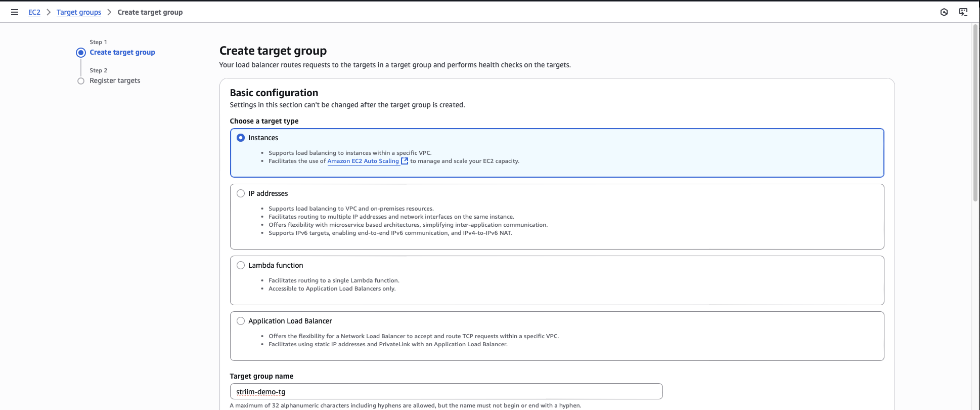Select the Instances target type radio button
980x410 pixels.
point(241,138)
